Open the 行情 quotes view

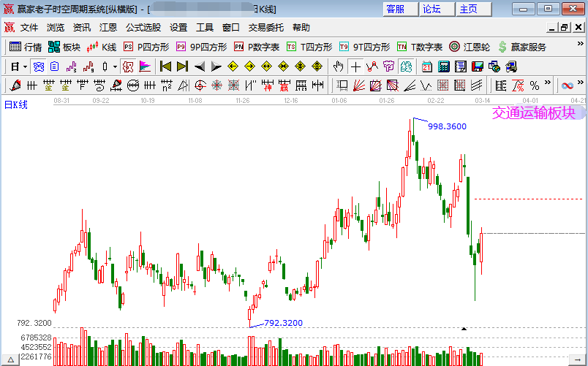point(25,47)
